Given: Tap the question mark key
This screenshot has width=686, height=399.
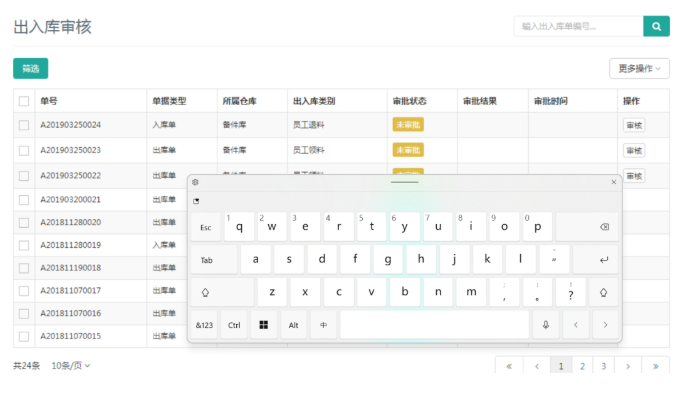Looking at the screenshot, I should [570, 292].
